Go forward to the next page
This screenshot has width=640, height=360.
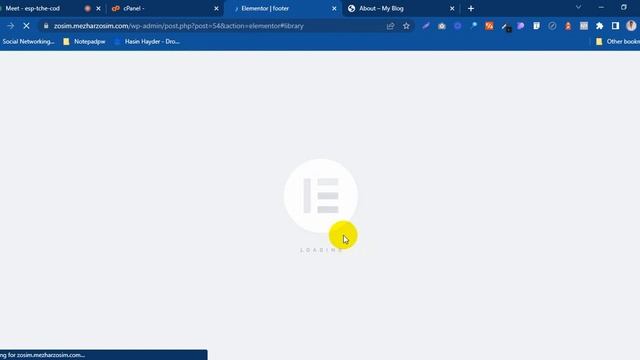(x=10, y=26)
